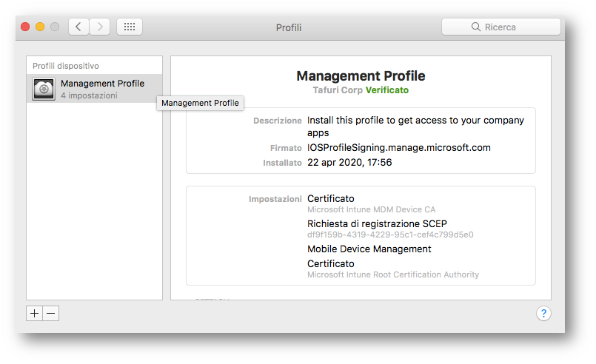Click the large Management Profile heading
The width and height of the screenshot is (596, 364).
[x=361, y=75]
